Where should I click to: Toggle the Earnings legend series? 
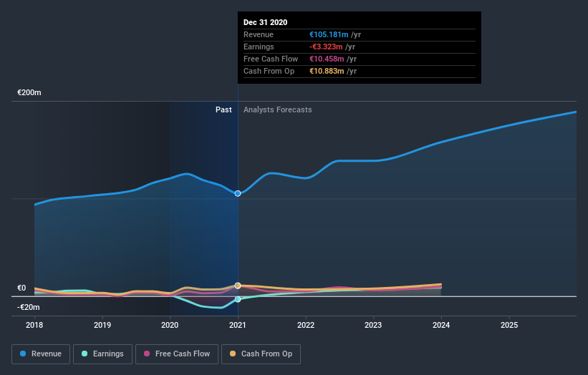click(102, 354)
